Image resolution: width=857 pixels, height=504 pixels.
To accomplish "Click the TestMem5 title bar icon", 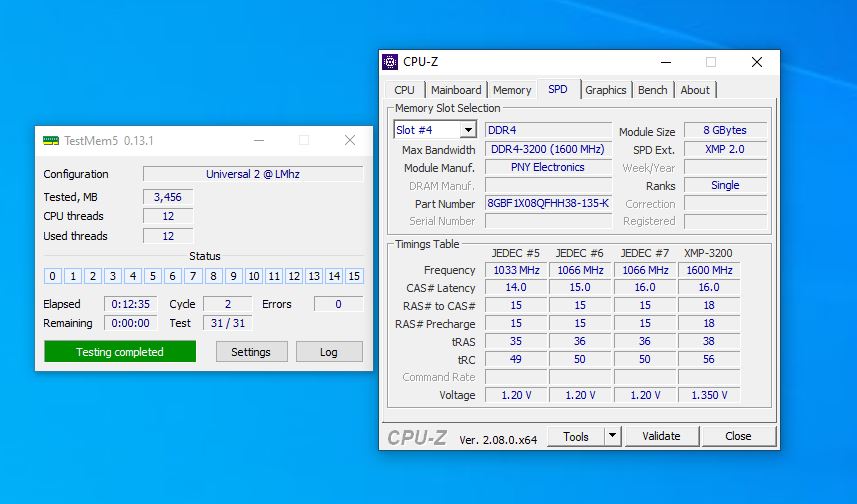I will pyautogui.click(x=50, y=141).
